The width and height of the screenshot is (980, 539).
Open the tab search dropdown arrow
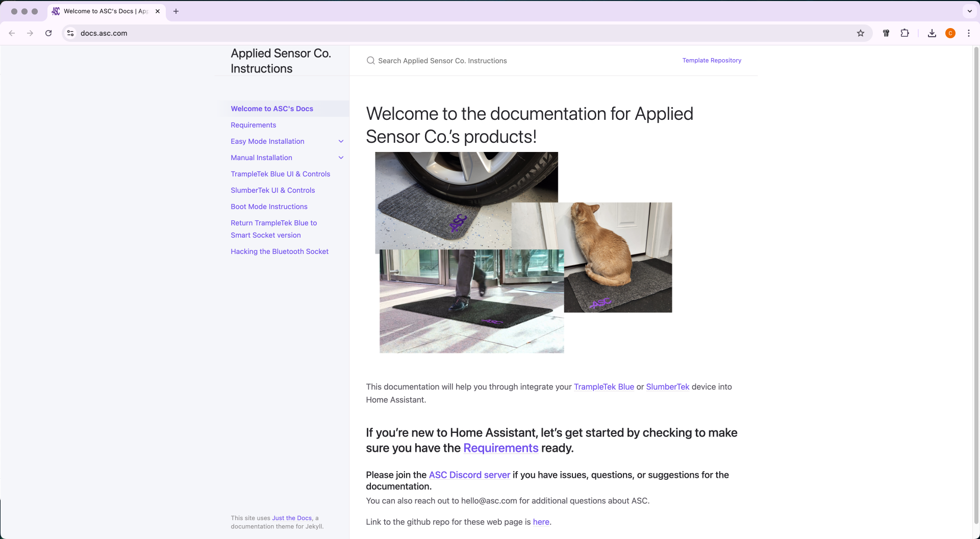coord(969,11)
